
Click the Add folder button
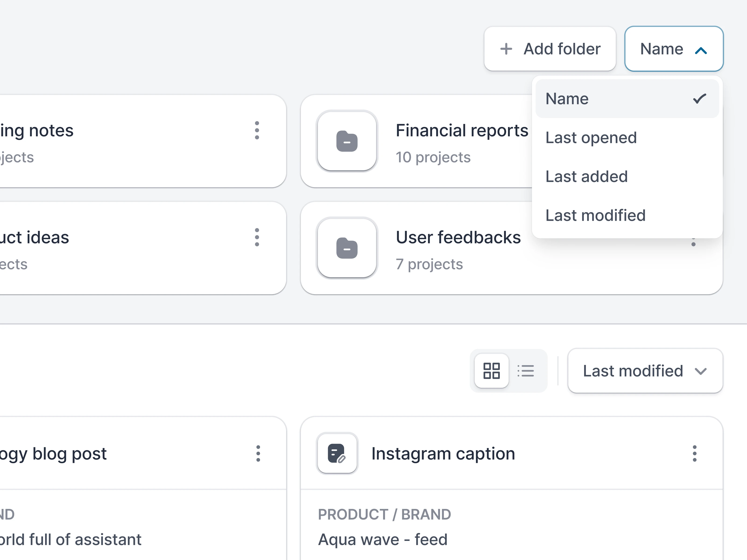click(x=550, y=49)
